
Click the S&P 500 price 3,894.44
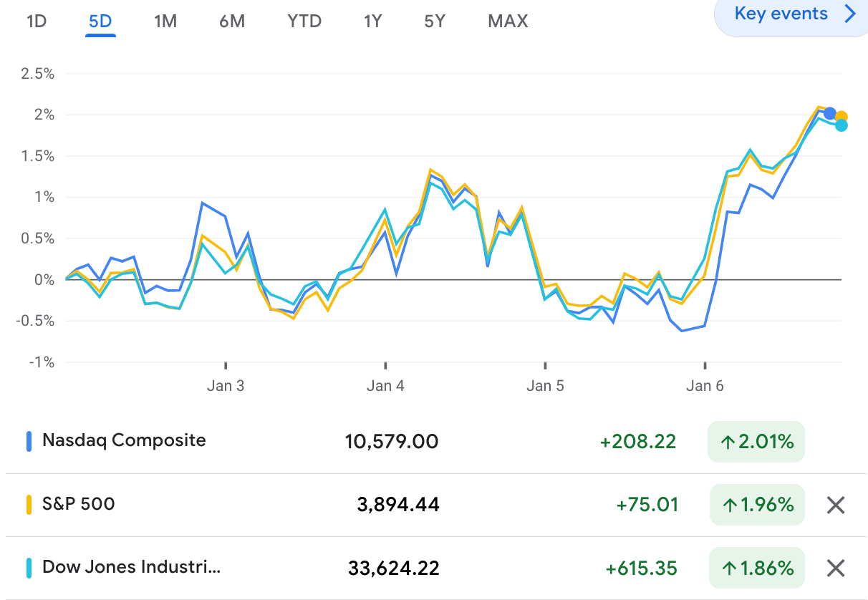398,505
